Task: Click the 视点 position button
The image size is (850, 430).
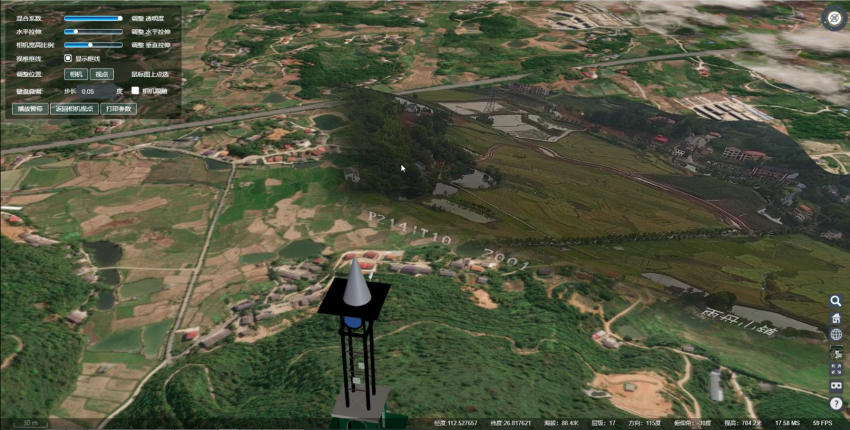Action: 101,74
